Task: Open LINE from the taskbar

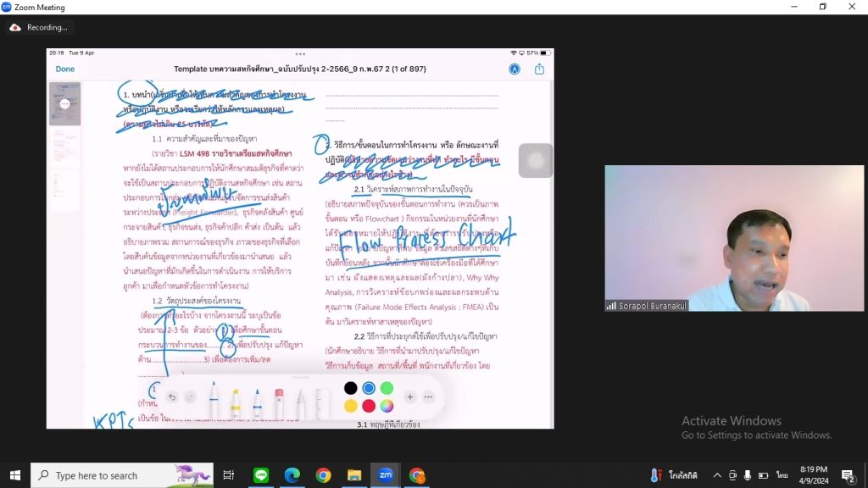Action: point(261,475)
